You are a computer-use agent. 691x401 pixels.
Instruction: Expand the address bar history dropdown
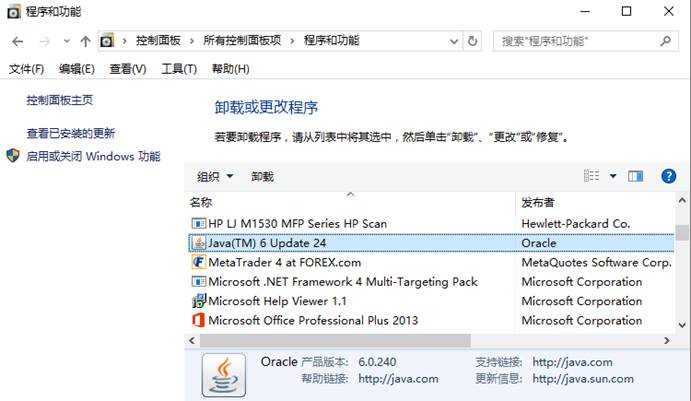click(454, 41)
